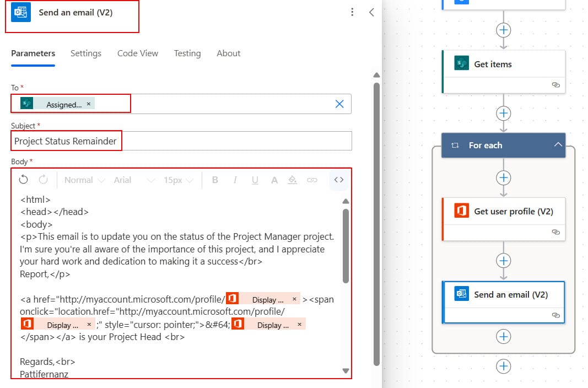Switch to the Settings tab

tap(86, 53)
